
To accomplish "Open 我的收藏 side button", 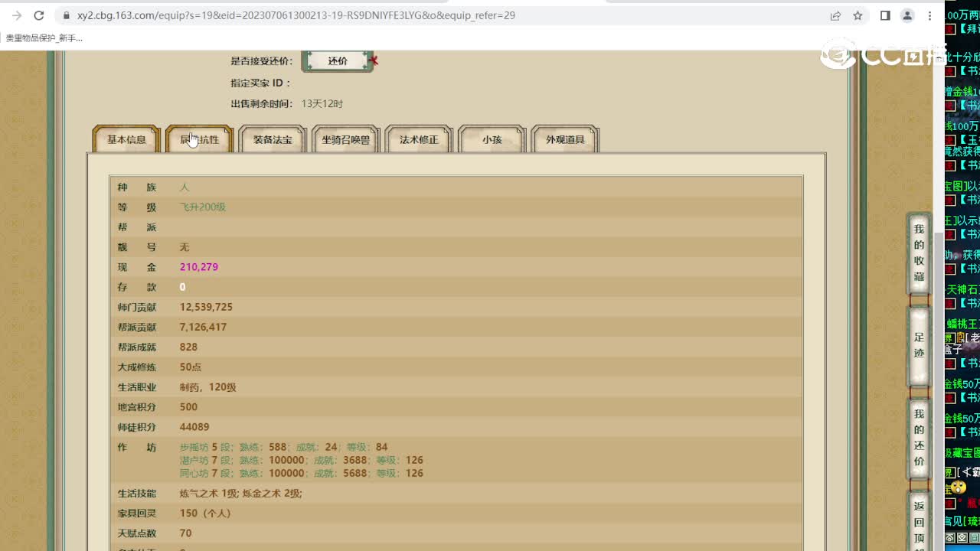I will (919, 254).
